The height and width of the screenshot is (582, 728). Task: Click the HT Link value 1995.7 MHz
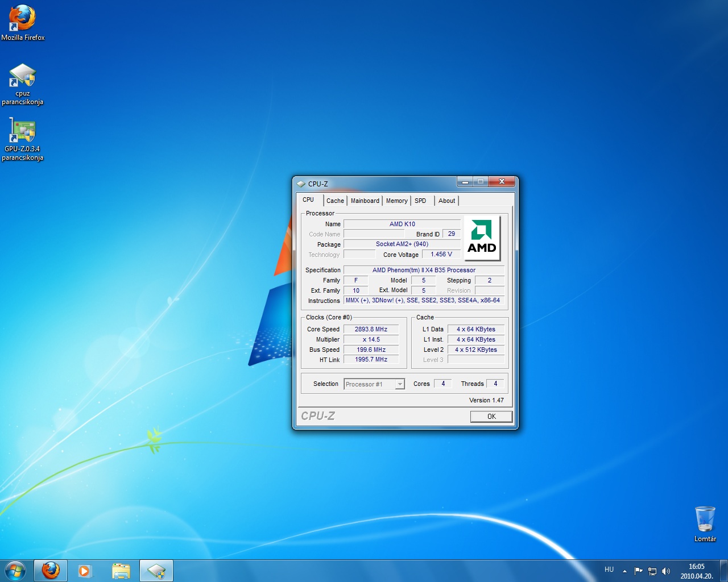[x=371, y=359]
